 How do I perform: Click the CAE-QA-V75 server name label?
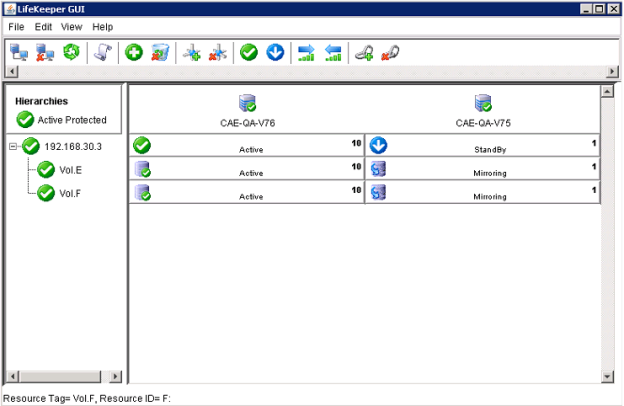(483, 123)
